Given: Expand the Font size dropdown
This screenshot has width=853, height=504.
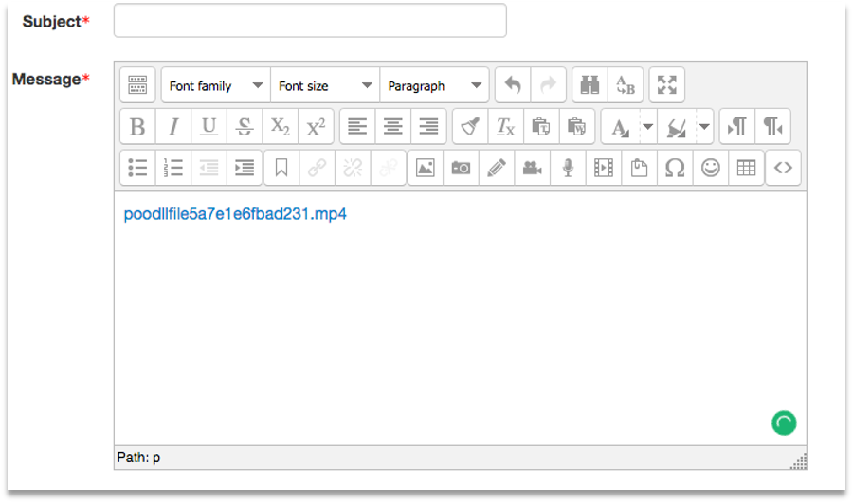Looking at the screenshot, I should tap(325, 85).
